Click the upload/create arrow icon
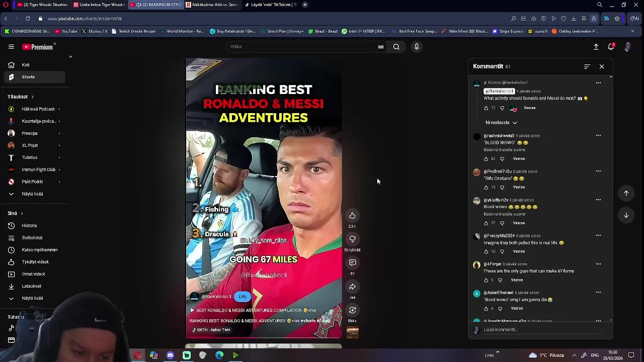 pyautogui.click(x=596, y=47)
